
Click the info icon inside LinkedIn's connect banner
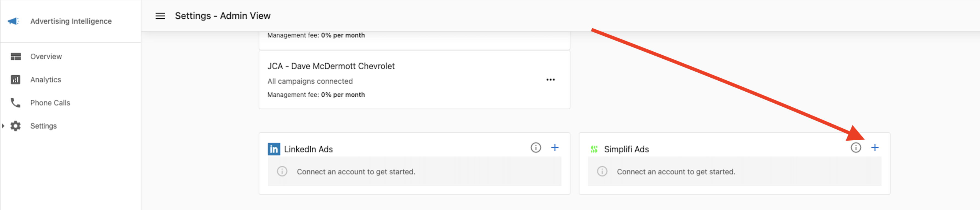282,172
